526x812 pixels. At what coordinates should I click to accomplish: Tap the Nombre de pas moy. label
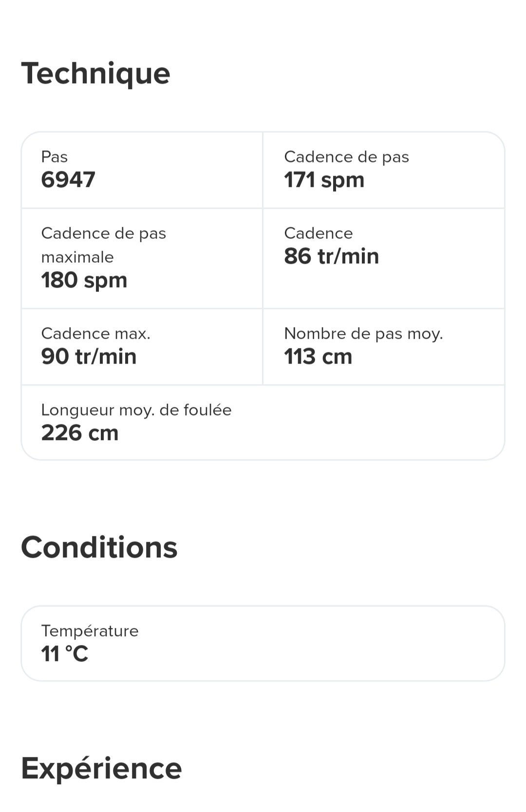click(x=363, y=333)
